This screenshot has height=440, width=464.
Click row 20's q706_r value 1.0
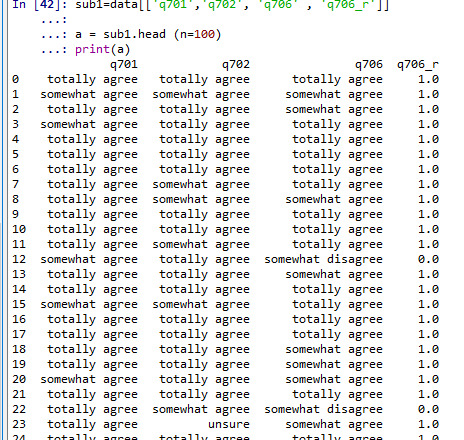click(x=428, y=379)
